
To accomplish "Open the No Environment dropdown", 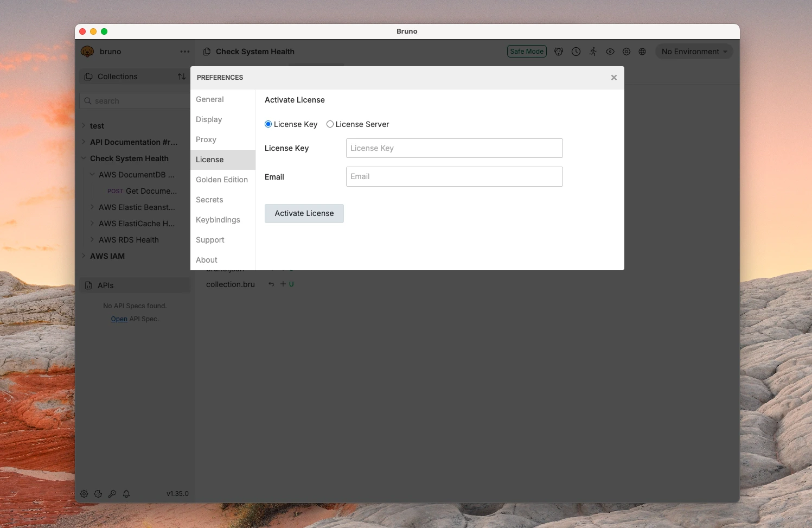I will pyautogui.click(x=694, y=51).
